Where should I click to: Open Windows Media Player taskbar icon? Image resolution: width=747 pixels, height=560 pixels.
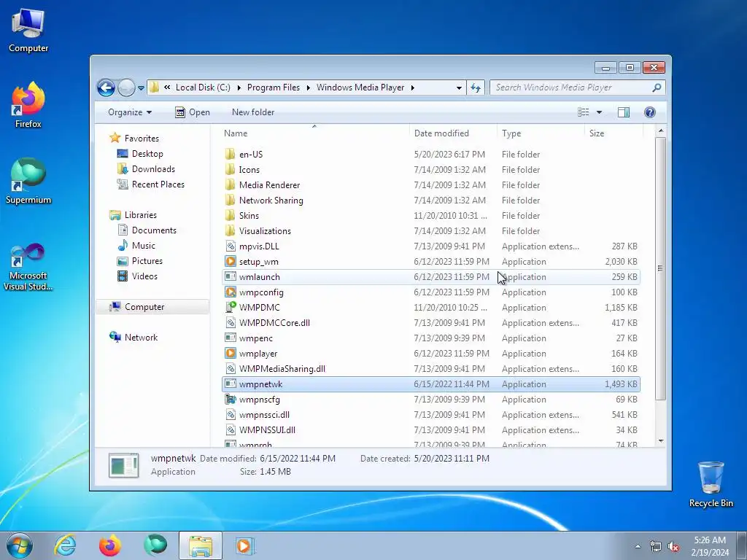pyautogui.click(x=245, y=545)
